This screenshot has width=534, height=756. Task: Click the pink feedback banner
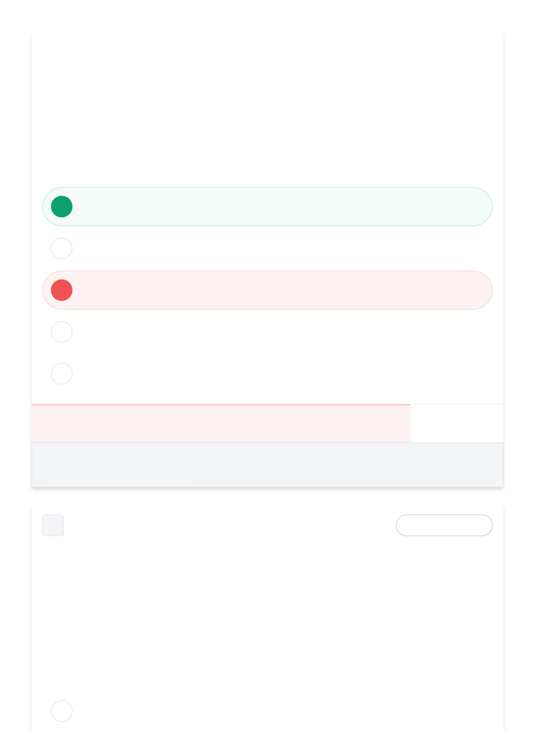221,423
